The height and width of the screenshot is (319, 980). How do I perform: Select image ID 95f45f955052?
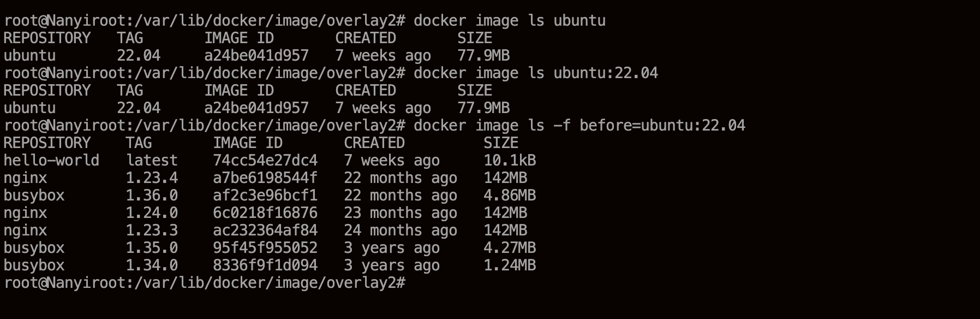265,248
